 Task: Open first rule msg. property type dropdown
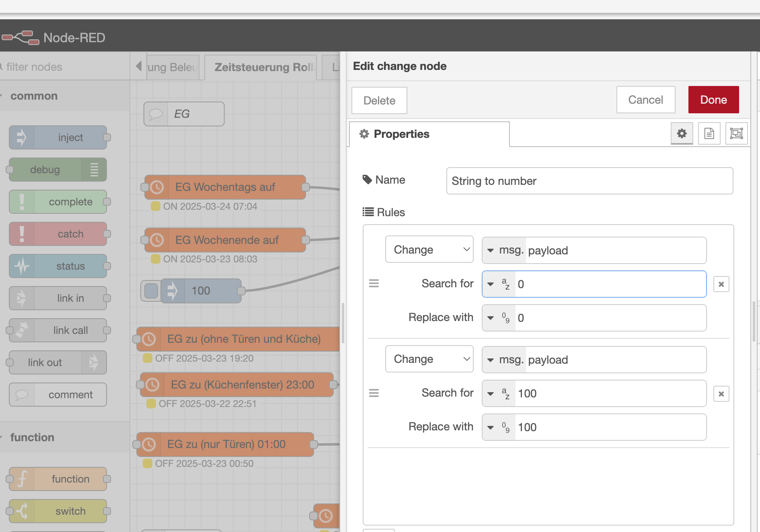504,250
